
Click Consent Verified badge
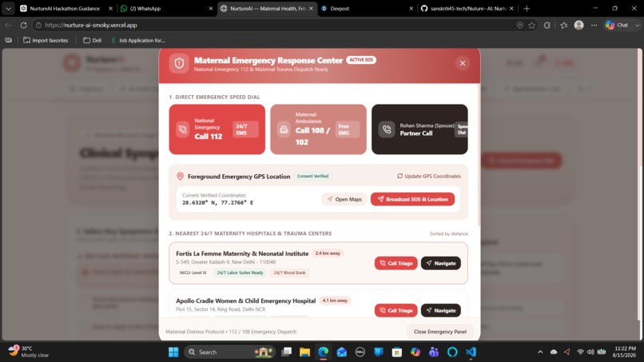point(312,177)
